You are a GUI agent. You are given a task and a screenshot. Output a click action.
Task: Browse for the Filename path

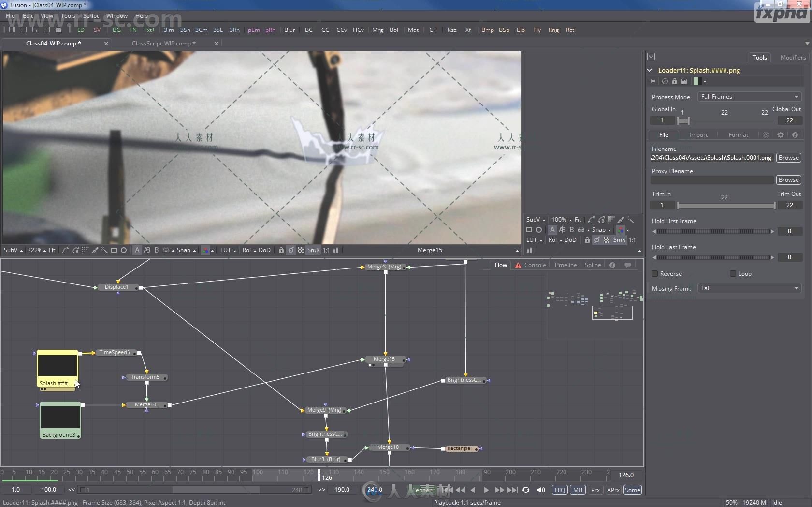point(788,158)
